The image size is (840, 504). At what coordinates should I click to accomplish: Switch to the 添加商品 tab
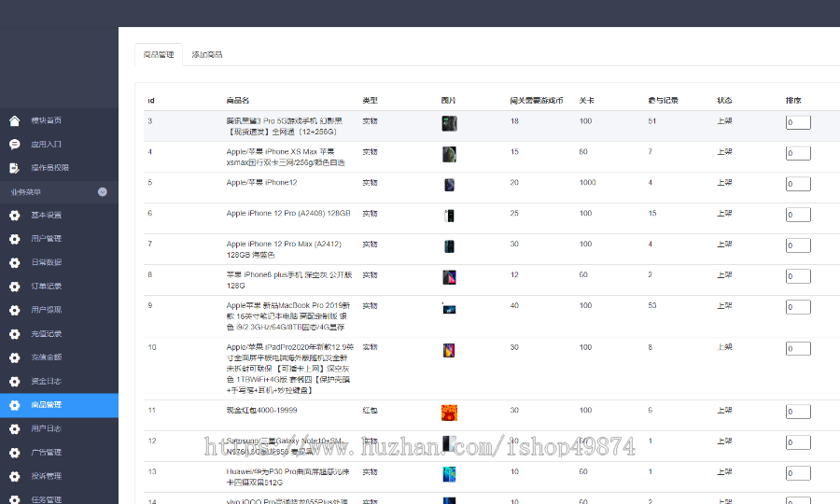coord(207,55)
